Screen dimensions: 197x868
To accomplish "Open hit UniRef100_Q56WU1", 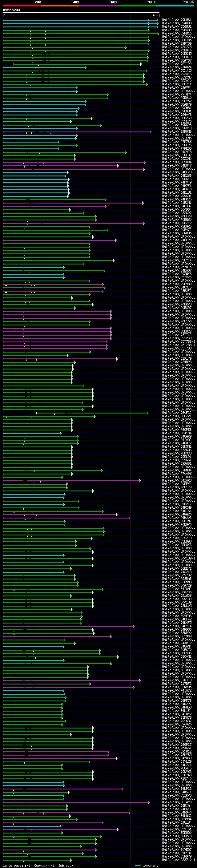I will (x=177, y=26).
